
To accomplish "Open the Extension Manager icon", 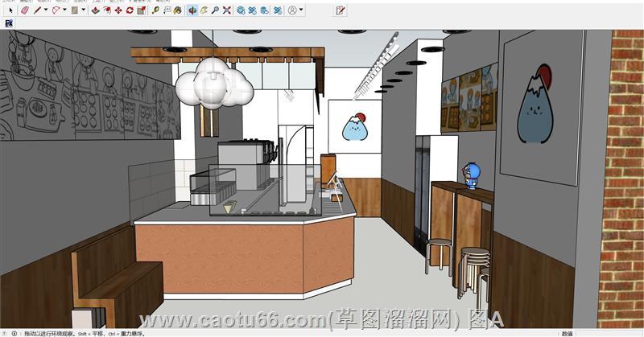I will click(278, 10).
